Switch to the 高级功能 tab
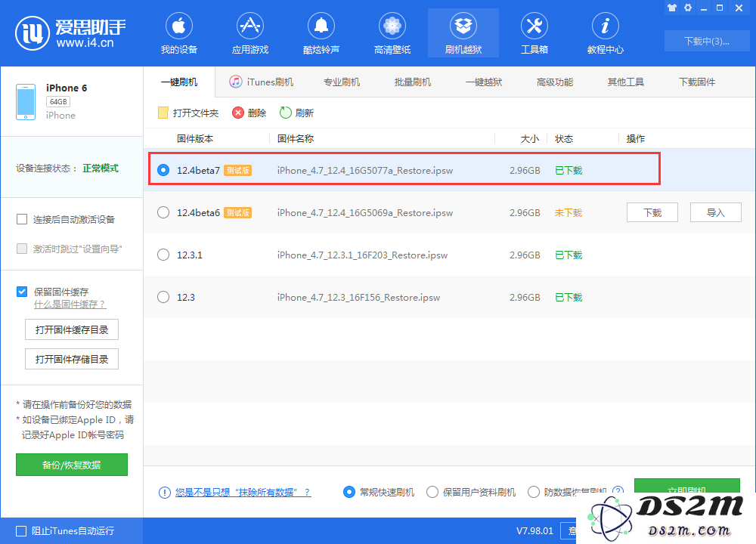This screenshot has width=756, height=544. (555, 82)
